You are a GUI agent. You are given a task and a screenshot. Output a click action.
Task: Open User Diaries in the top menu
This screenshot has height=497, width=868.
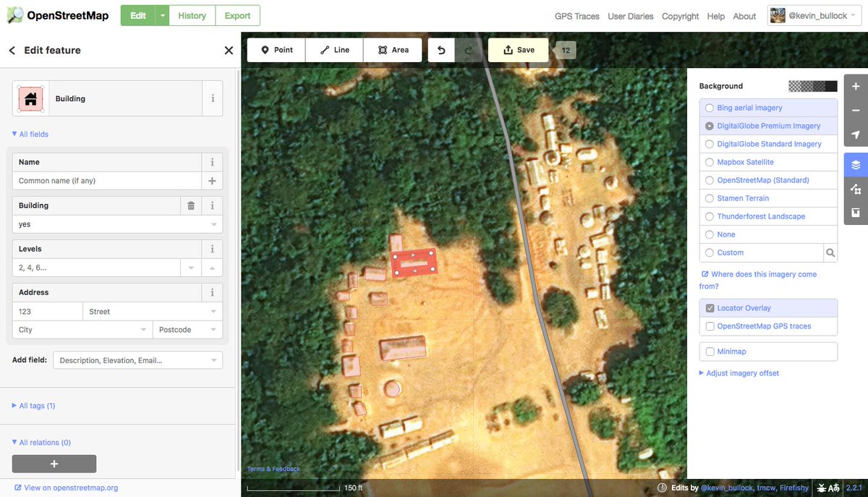[x=631, y=16]
